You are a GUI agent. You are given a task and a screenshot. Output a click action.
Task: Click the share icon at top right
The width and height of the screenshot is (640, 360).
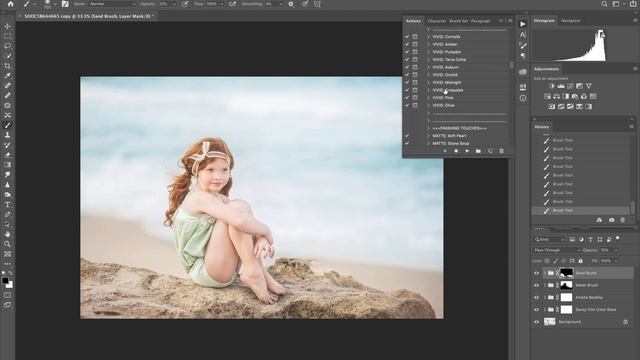click(633, 4)
